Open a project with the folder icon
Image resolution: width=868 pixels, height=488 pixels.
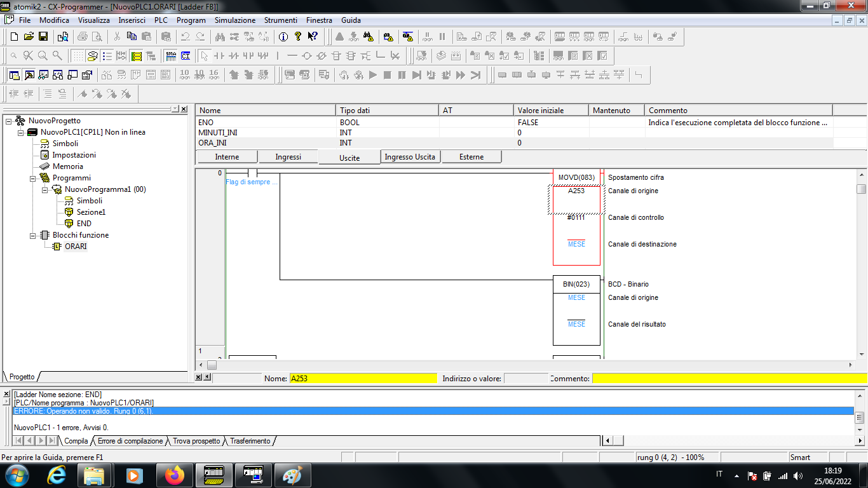coord(29,37)
